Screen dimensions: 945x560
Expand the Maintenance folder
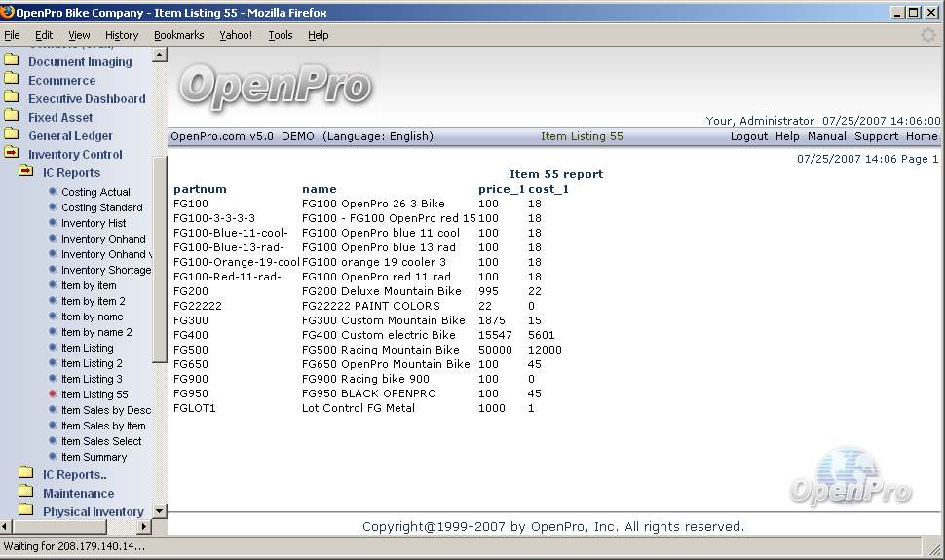pyautogui.click(x=26, y=493)
